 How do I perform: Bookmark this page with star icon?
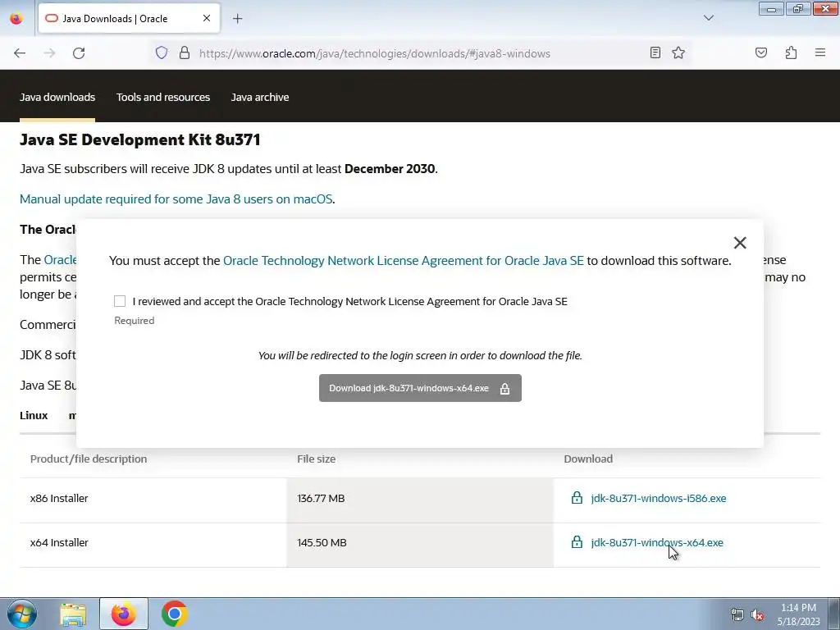coord(678,52)
